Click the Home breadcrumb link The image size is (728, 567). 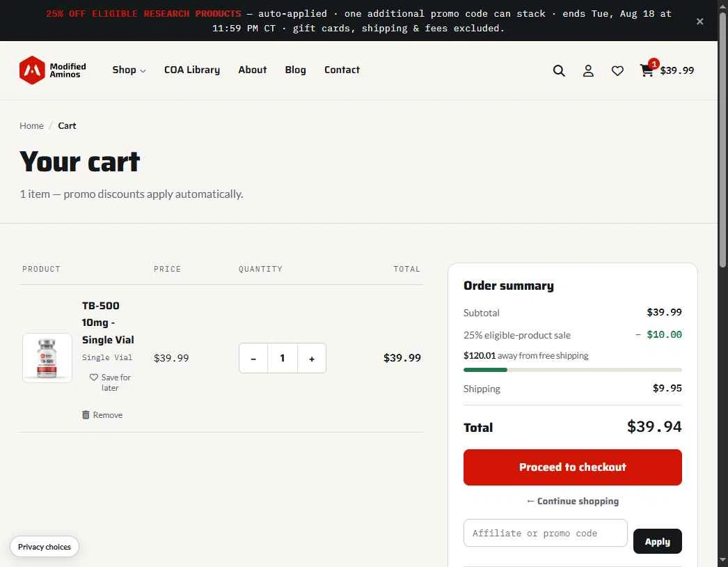31,125
